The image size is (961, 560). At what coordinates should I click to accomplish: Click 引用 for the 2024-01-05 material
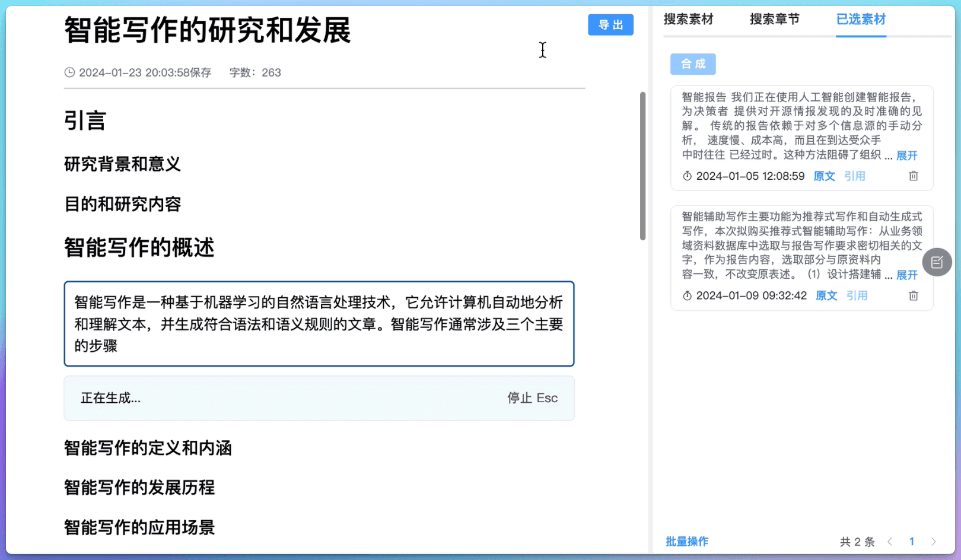click(855, 176)
